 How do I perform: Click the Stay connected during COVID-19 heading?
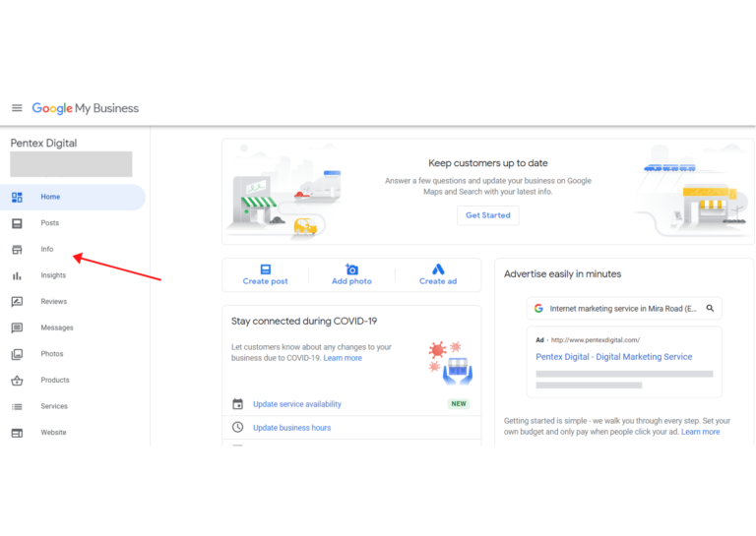coord(304,322)
